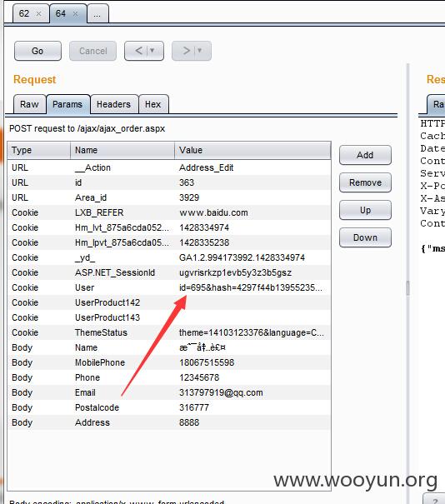Screen dimensions: 445x504
Task: Switch to the Raw request tab
Action: 29,104
